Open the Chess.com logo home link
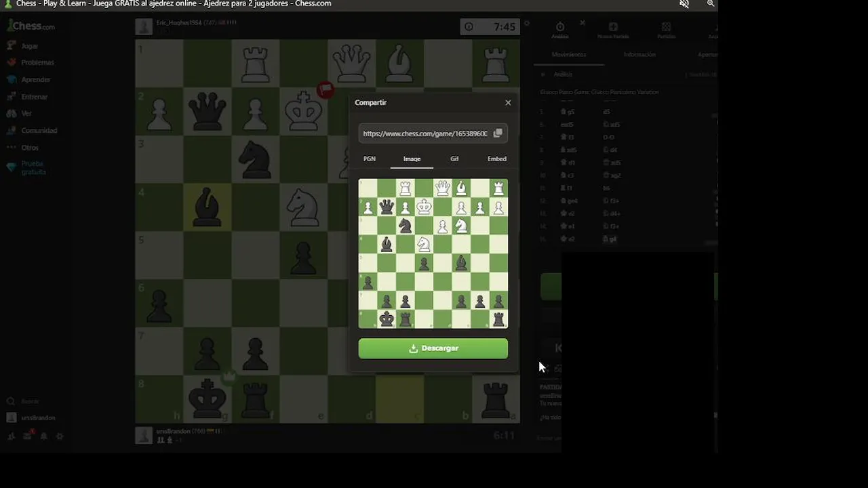868x488 pixels. tap(31, 26)
